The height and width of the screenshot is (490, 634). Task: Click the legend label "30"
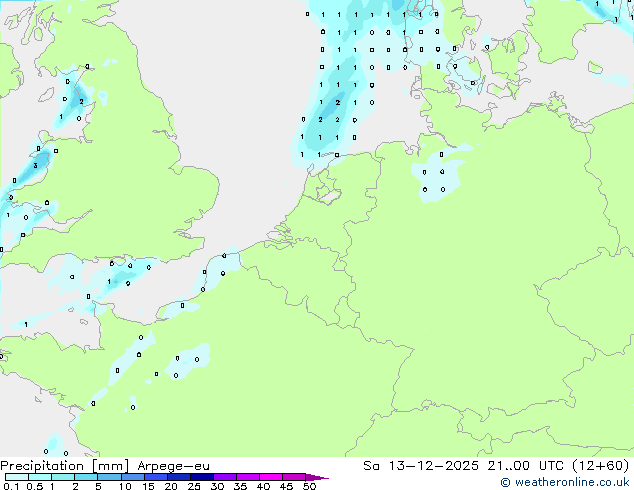(x=217, y=486)
